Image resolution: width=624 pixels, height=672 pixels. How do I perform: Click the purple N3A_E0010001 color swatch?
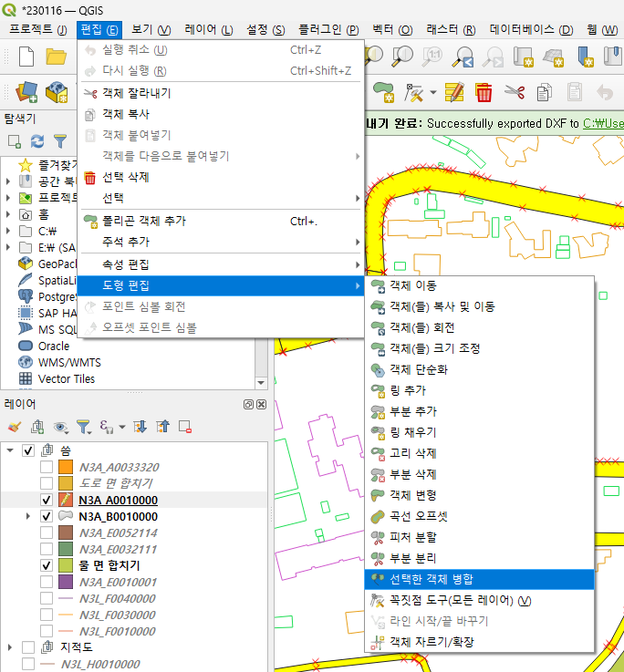pyautogui.click(x=66, y=582)
